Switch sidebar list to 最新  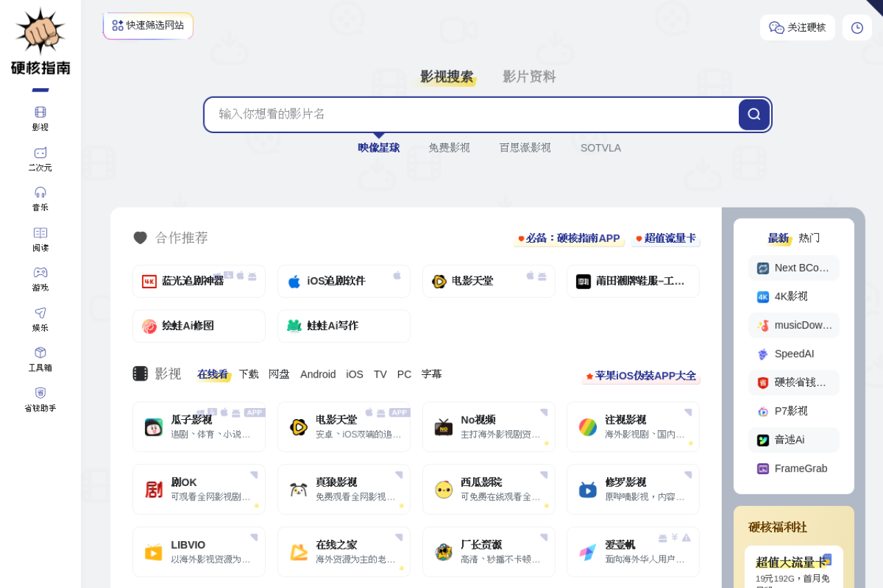[778, 238]
